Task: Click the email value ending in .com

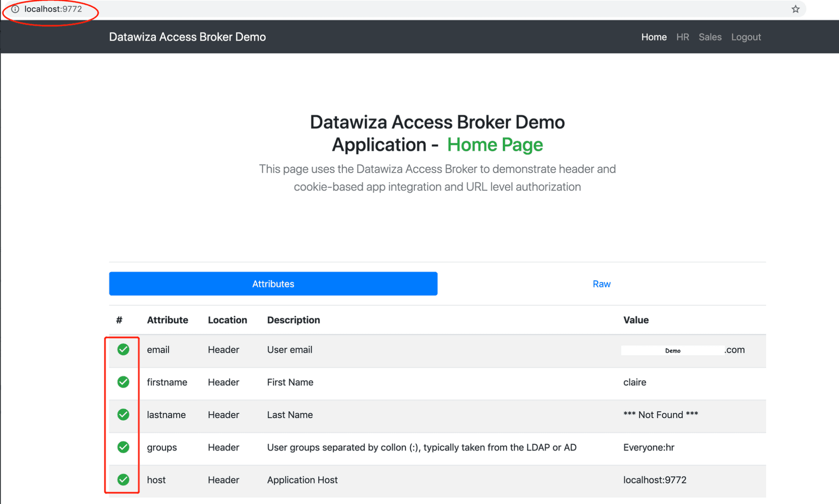Action: pos(683,350)
